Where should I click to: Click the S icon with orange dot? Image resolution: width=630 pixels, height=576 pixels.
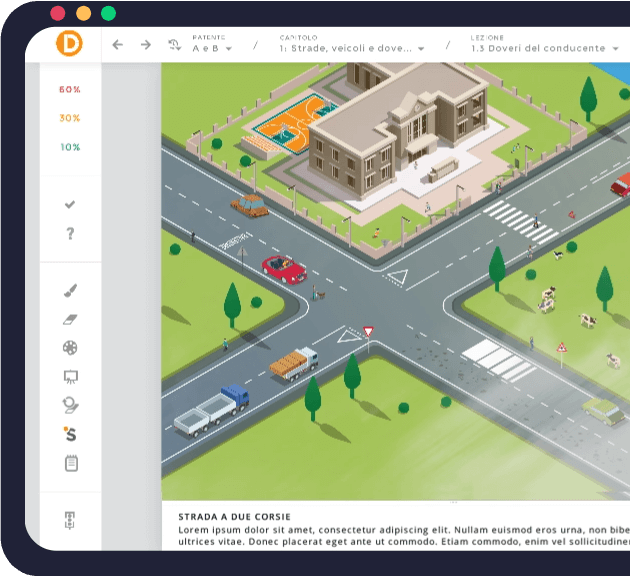(70, 434)
